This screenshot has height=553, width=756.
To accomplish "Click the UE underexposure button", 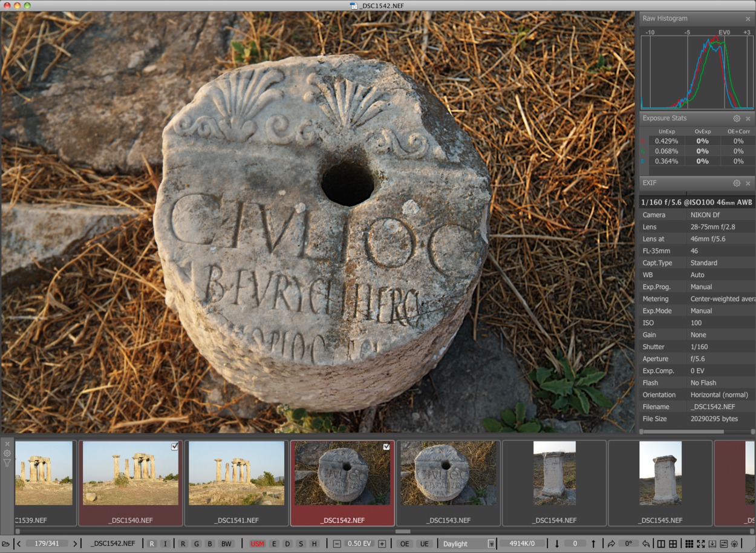I will coord(425,544).
